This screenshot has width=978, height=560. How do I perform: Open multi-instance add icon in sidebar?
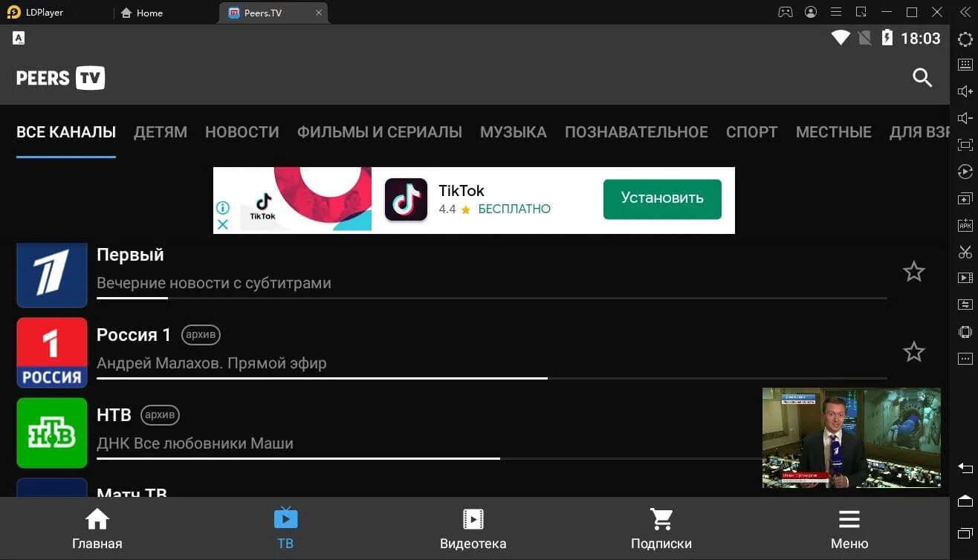[965, 198]
